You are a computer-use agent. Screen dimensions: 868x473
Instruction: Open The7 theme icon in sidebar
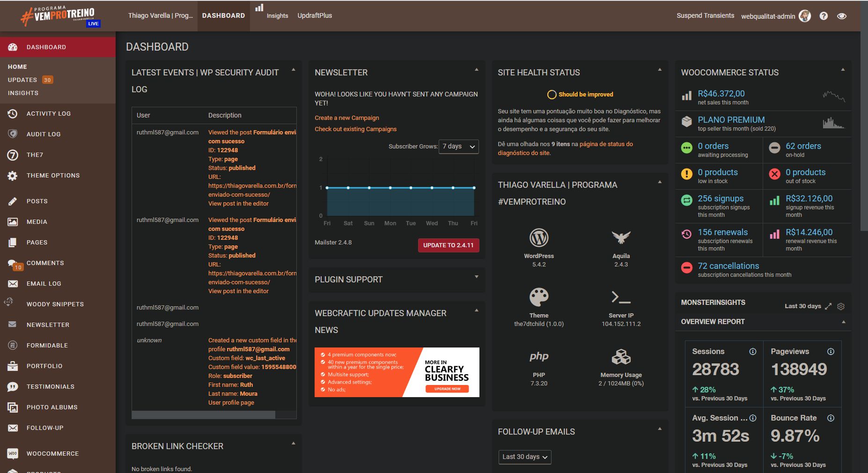point(13,155)
